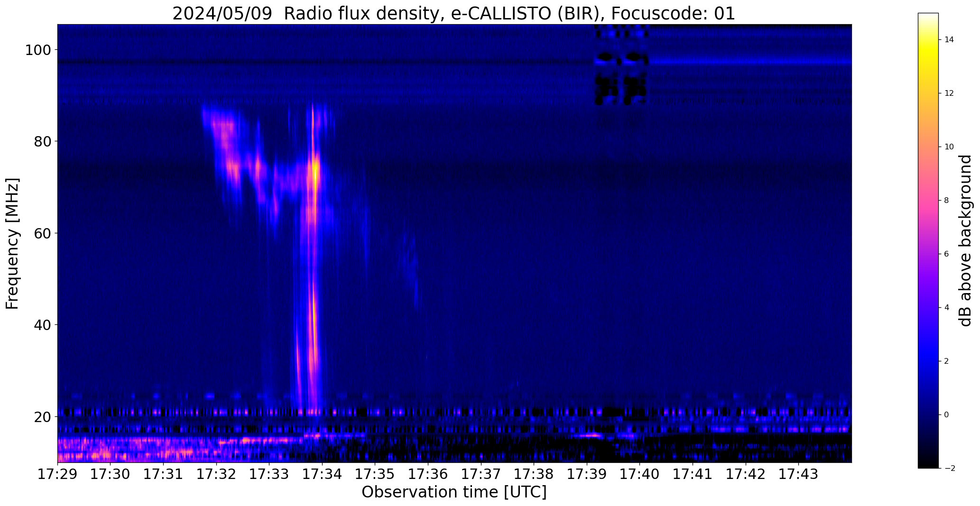Click the 17:42 time tick label
Image resolution: width=980 pixels, height=506 pixels.
tap(746, 474)
